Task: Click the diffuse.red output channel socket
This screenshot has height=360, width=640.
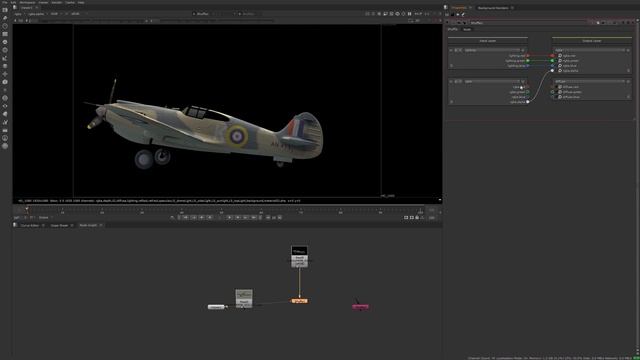Action: coord(552,87)
